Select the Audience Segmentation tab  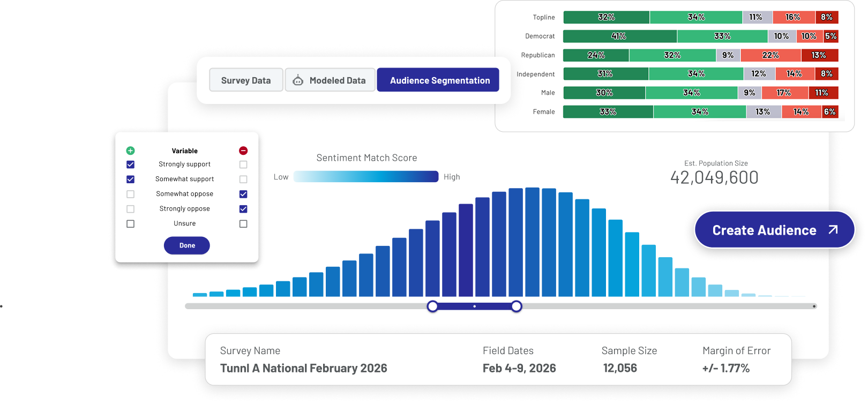(438, 80)
